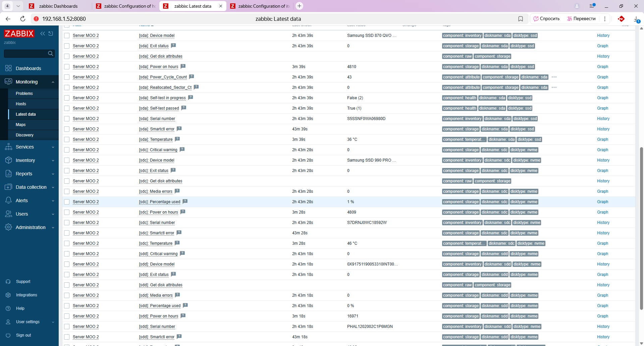Click host link Server MOO 2 in [sdd]: Exit status row

(86, 275)
